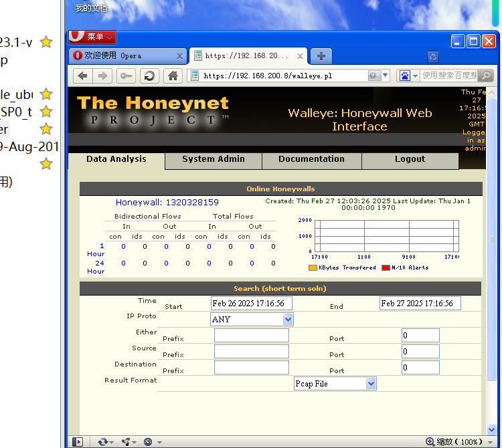Image resolution: width=502 pixels, height=448 pixels.
Task: Open the Data Analysis tab
Action: pos(116,159)
